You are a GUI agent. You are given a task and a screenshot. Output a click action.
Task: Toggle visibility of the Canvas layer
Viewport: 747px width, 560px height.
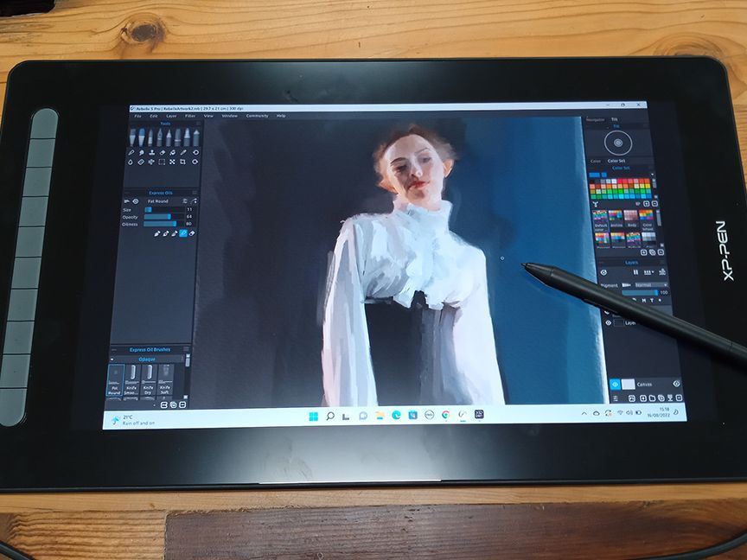point(615,385)
